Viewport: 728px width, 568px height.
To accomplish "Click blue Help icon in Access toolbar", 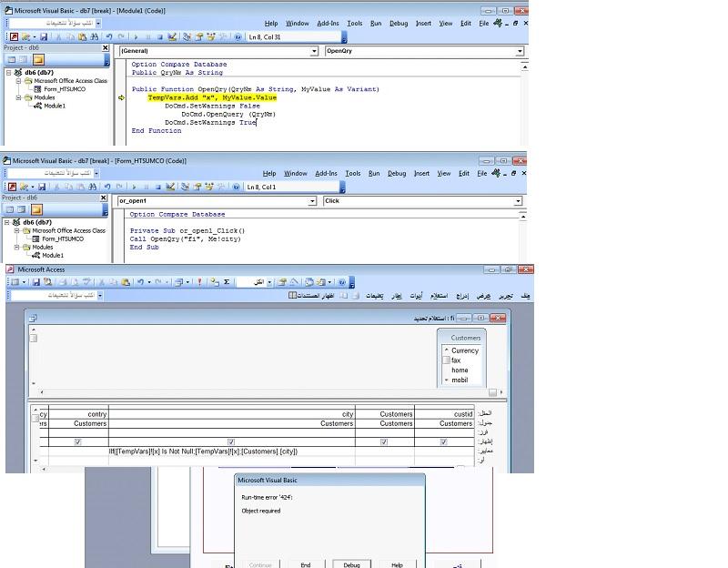I will point(342,282).
